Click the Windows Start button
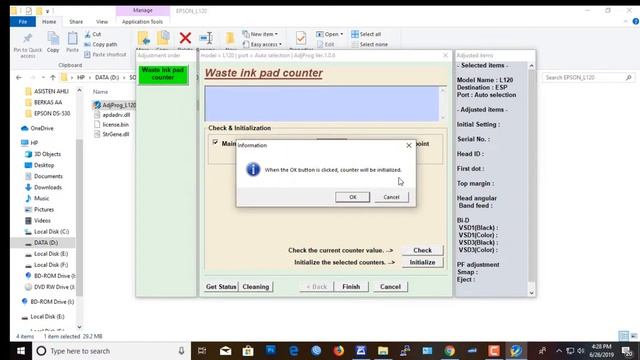The height and width of the screenshot is (360, 640). 21,351
